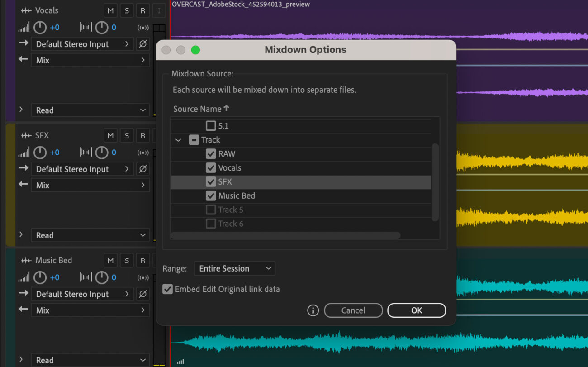The width and height of the screenshot is (588, 367).
Task: Click the volume knob on the Music Bed track
Action: click(x=39, y=277)
